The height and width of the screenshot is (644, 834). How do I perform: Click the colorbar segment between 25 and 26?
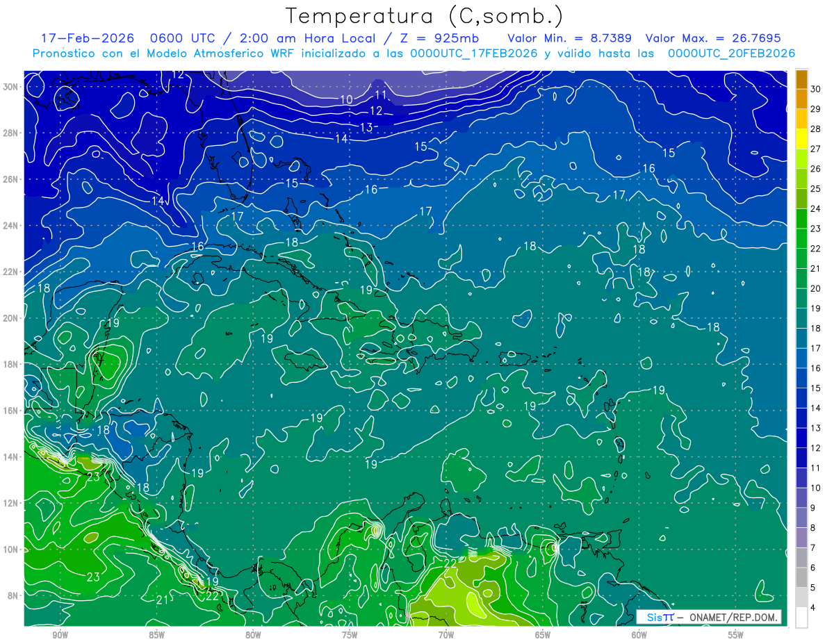tap(801, 179)
